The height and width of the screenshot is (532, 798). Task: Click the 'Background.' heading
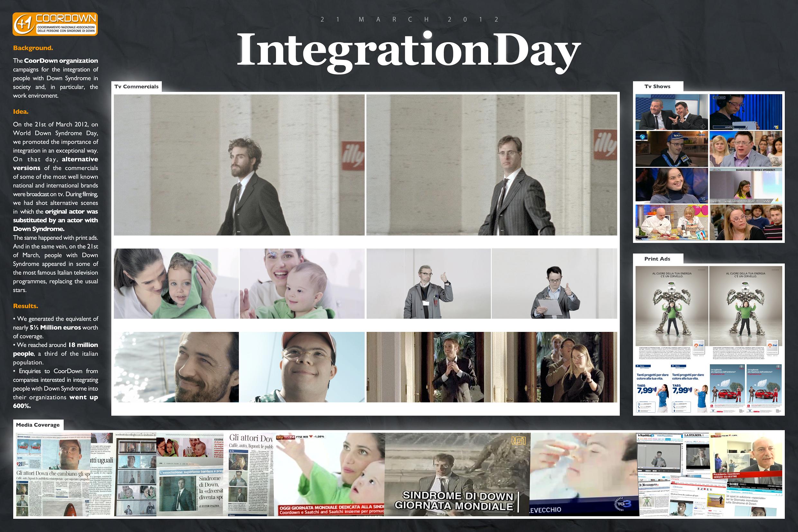click(33, 48)
